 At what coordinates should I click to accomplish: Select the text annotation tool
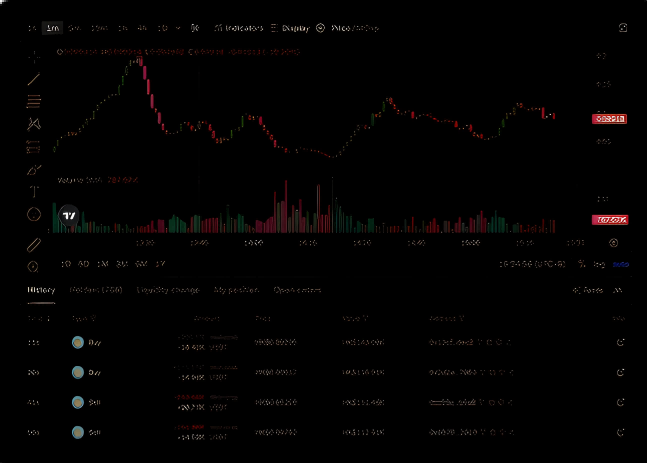coord(33,191)
